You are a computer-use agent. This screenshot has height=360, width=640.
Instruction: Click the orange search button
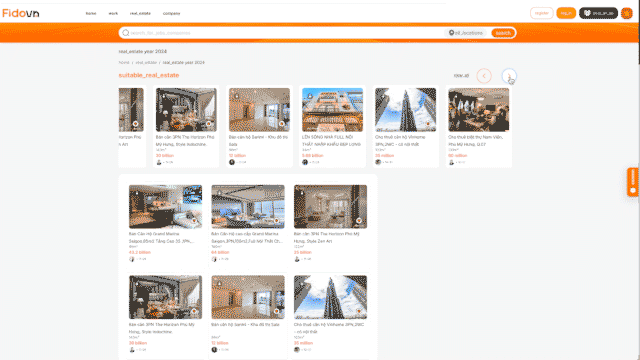click(503, 33)
